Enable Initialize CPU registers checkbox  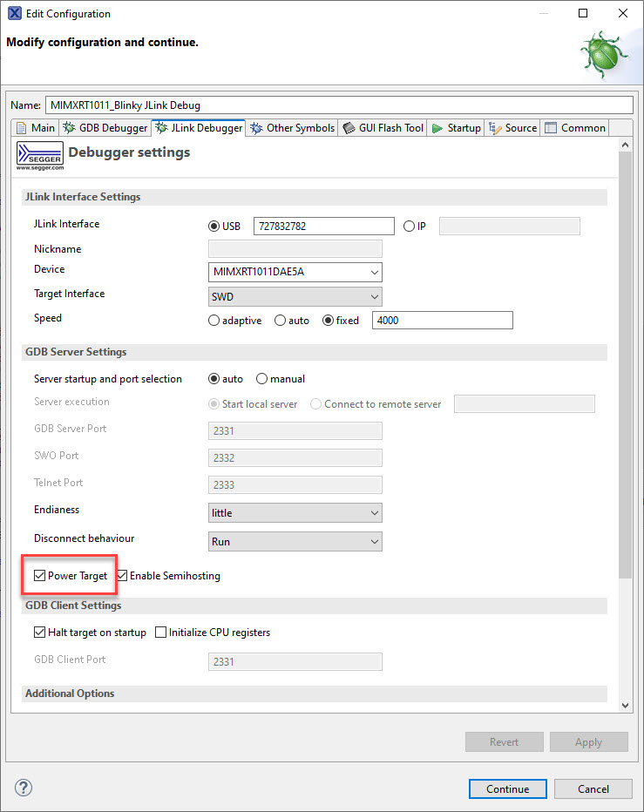[160, 633]
